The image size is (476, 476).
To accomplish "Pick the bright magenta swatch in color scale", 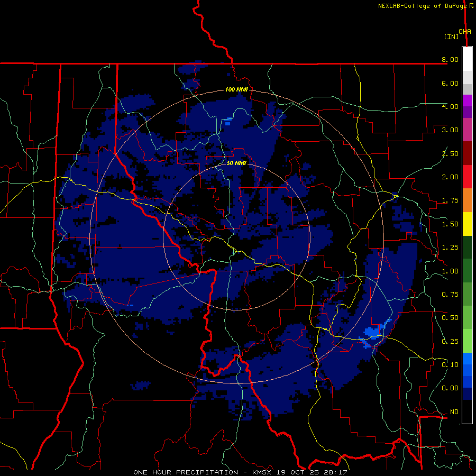I will pyautogui.click(x=467, y=100).
